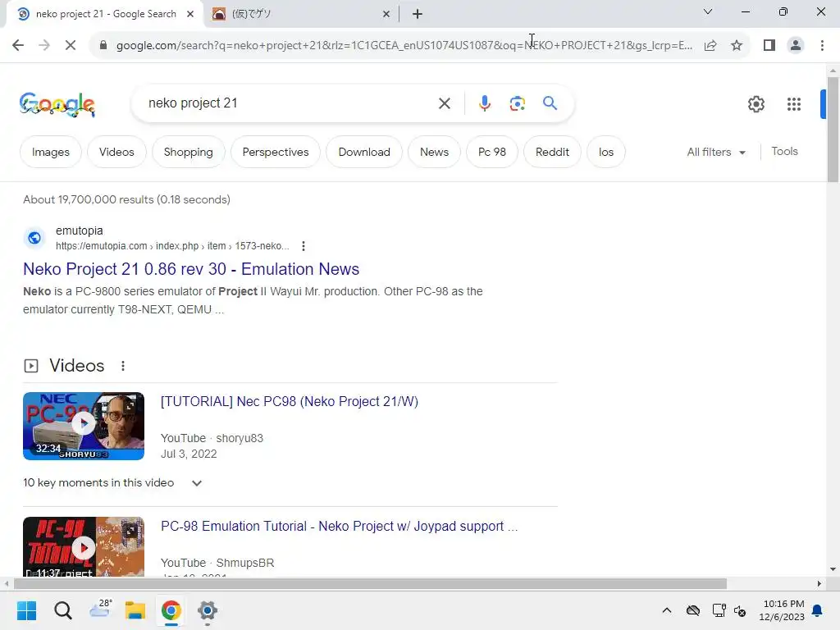Screen dimensions: 840x630
Task: Open Chrome three-dot menu
Action: [x=822, y=45]
